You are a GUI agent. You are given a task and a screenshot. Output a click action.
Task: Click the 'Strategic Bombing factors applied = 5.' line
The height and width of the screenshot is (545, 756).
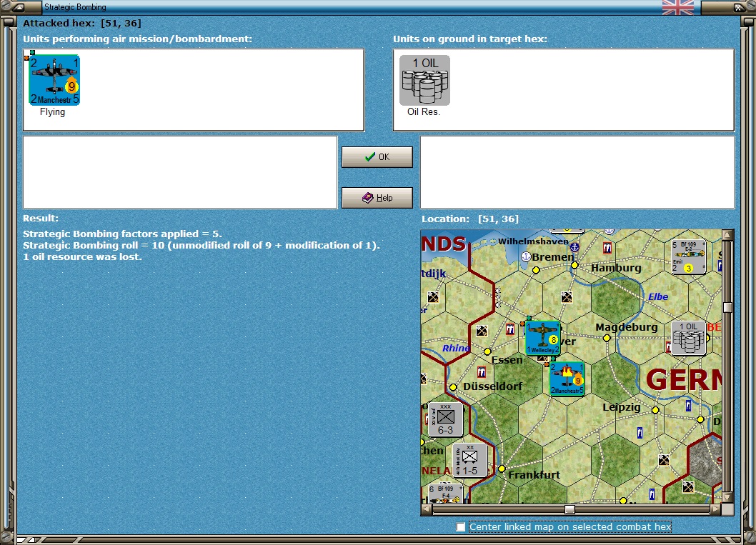(x=122, y=234)
